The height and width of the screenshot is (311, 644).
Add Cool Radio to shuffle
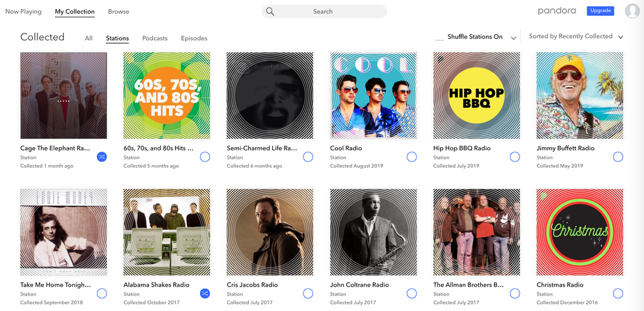(412, 157)
